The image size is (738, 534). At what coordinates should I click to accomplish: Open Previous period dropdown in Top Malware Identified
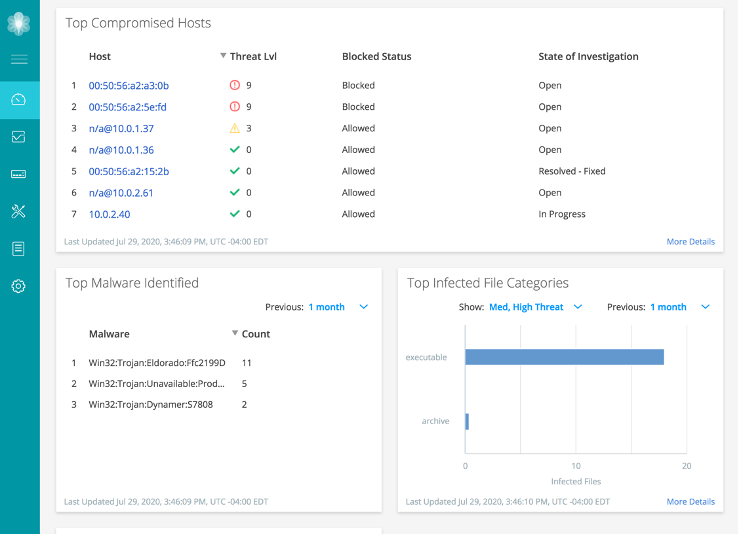pyautogui.click(x=338, y=307)
